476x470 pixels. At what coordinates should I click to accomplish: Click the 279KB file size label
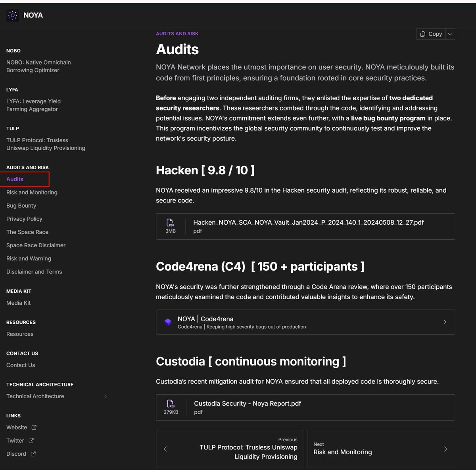point(171,412)
